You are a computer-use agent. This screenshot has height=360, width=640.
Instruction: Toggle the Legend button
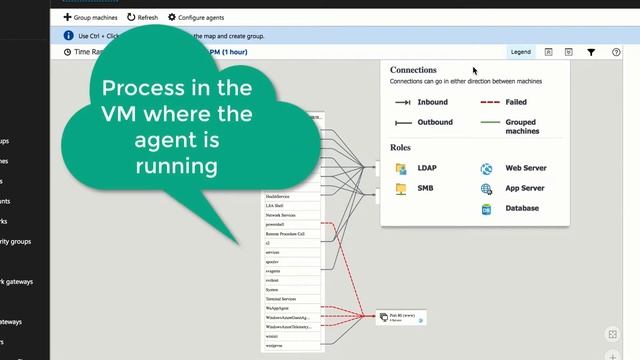click(521, 52)
